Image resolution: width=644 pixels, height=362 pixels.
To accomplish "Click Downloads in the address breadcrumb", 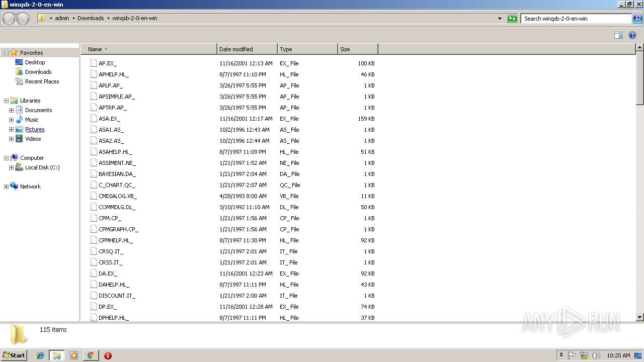I will coord(91,18).
